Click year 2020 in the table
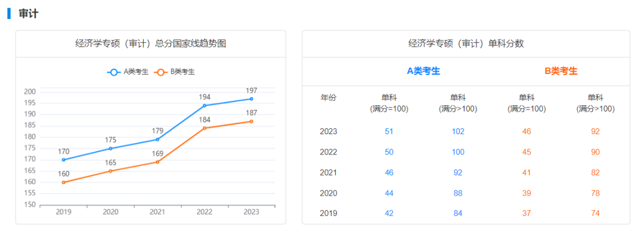The image size is (644, 235). click(x=328, y=193)
